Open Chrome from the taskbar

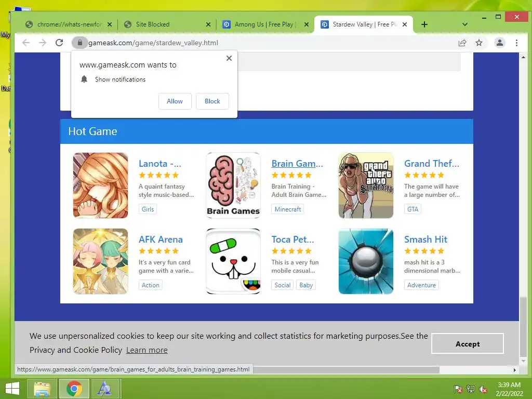click(74, 389)
